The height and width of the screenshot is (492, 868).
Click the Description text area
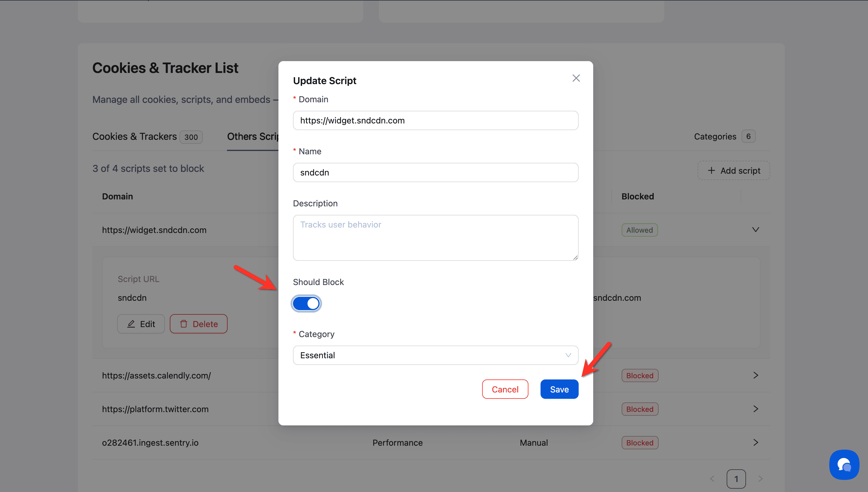tap(435, 238)
